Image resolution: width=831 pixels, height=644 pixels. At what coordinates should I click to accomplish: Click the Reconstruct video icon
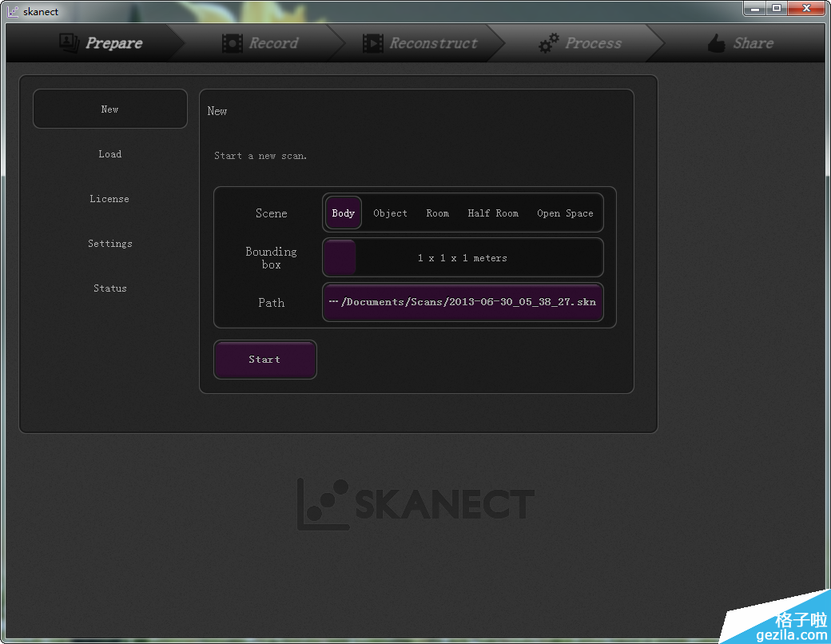coord(372,43)
